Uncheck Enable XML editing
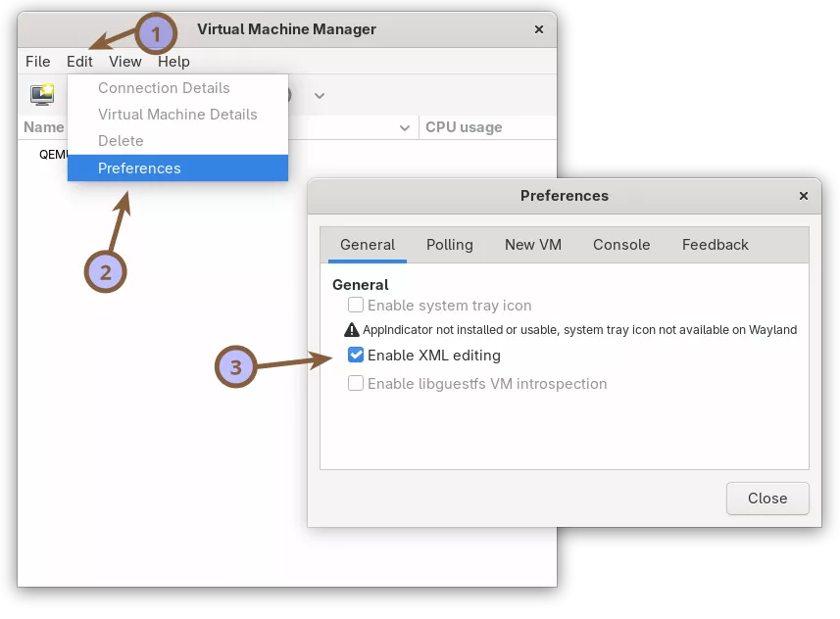 click(357, 356)
